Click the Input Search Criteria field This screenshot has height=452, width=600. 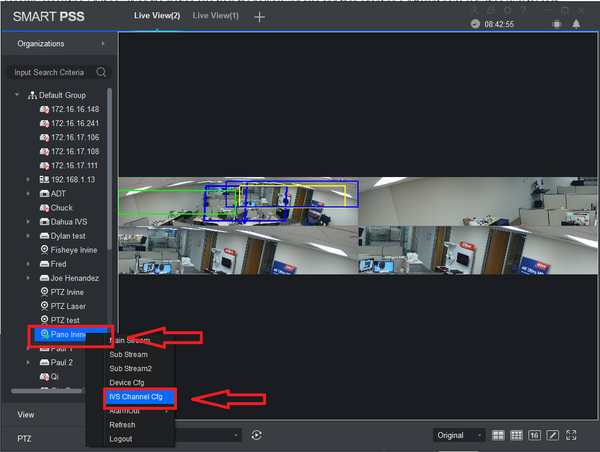[x=58, y=72]
